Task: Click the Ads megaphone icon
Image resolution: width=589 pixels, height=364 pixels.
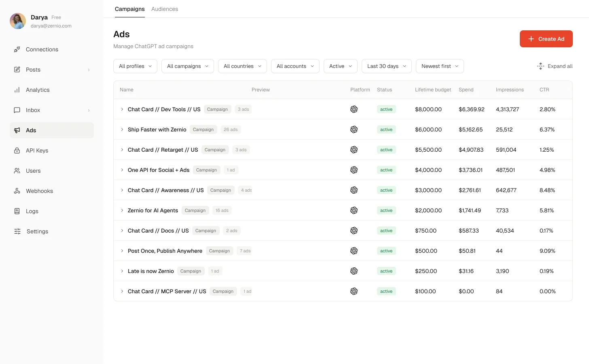Action: click(x=17, y=130)
